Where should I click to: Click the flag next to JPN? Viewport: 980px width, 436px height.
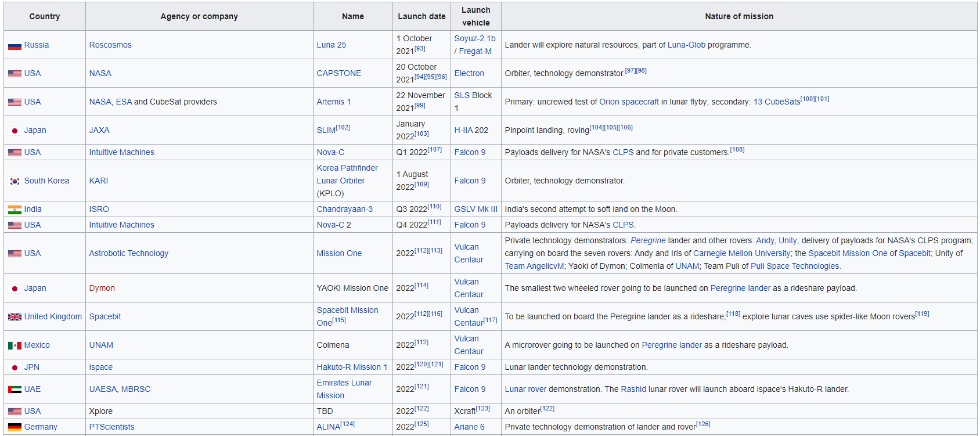(x=15, y=367)
